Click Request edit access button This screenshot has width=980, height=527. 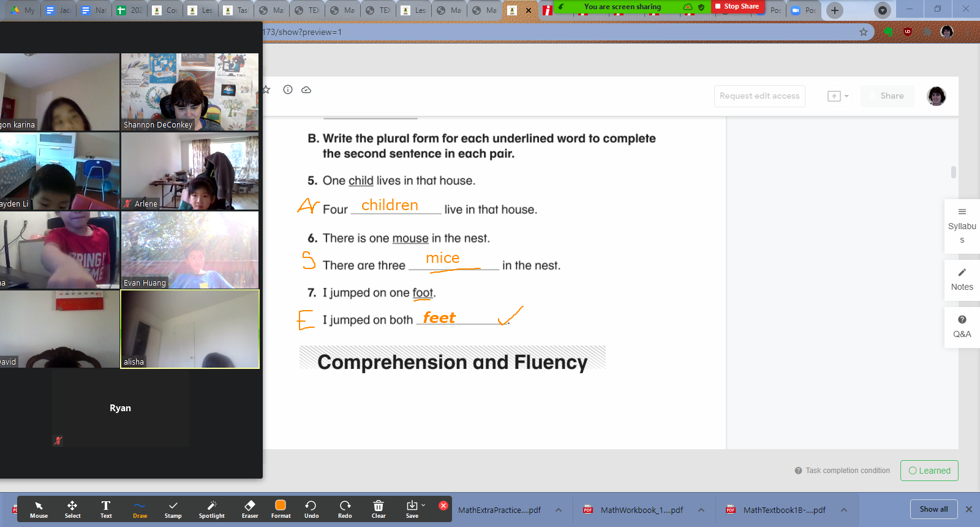pos(759,96)
